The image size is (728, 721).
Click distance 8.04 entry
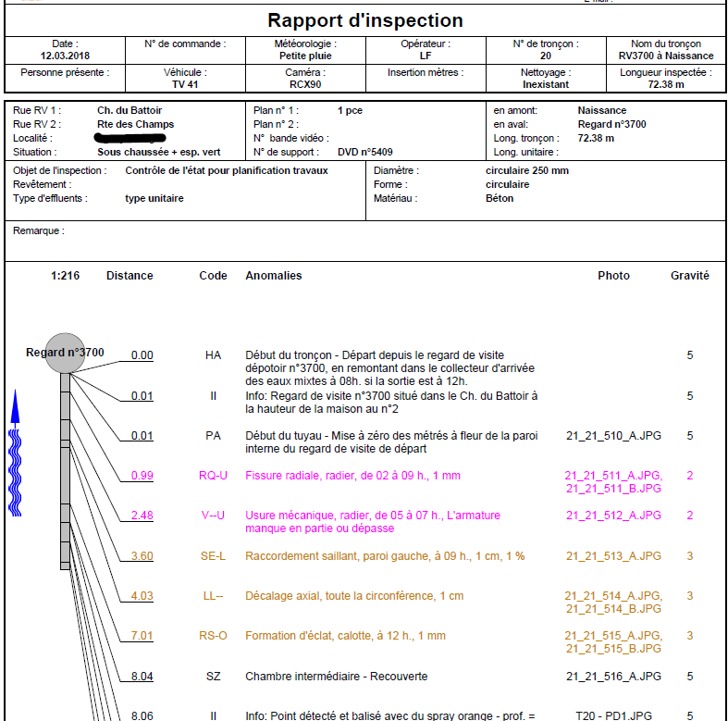point(142,677)
